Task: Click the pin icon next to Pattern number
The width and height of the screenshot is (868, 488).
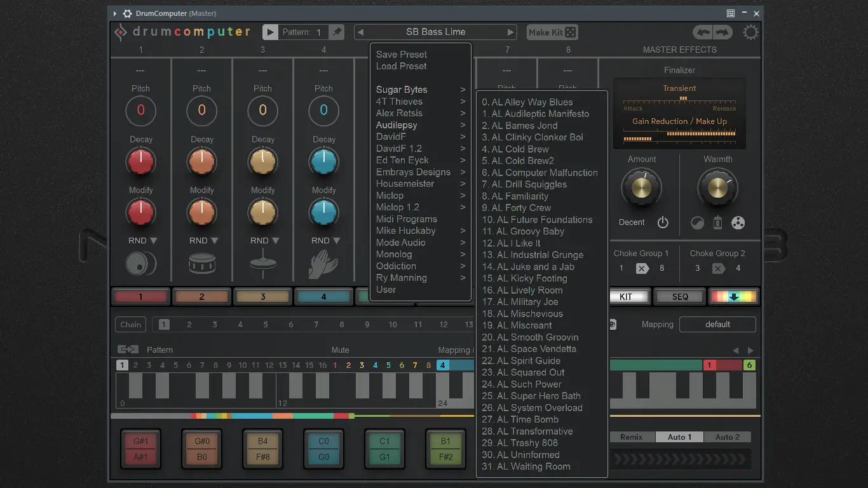Action: (x=337, y=32)
